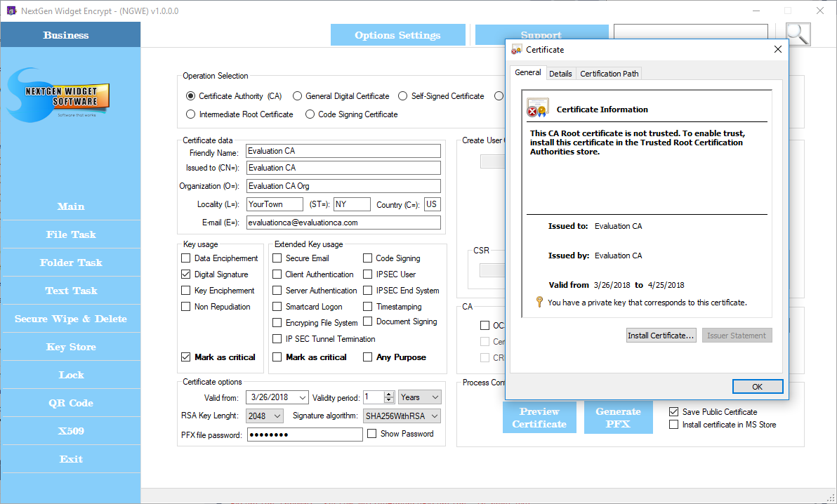
Task: Switch to the Details tab
Action: point(560,74)
